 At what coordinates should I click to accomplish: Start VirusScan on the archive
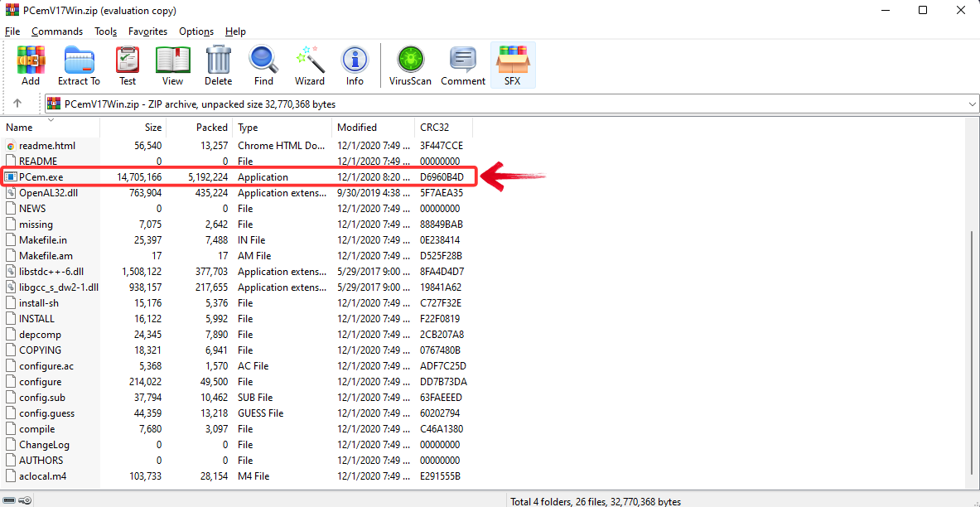tap(408, 65)
